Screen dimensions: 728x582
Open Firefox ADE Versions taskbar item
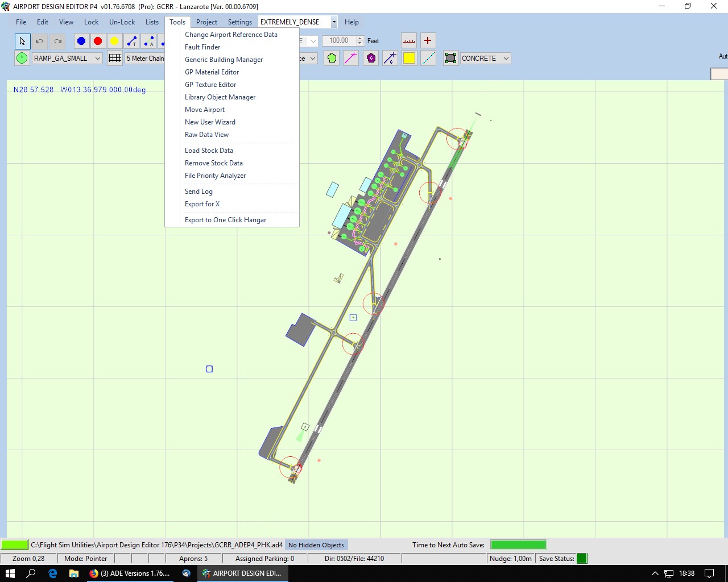[130, 573]
